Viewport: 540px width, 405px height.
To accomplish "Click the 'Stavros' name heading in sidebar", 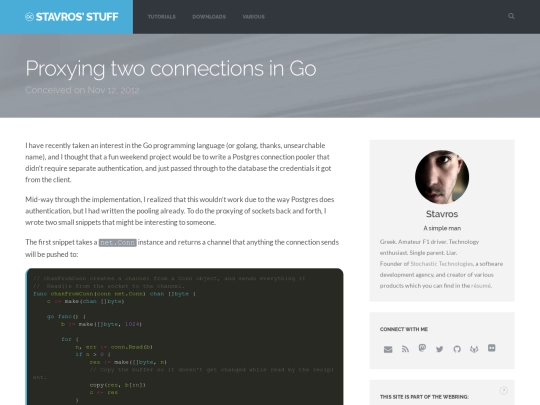I will pyautogui.click(x=442, y=214).
